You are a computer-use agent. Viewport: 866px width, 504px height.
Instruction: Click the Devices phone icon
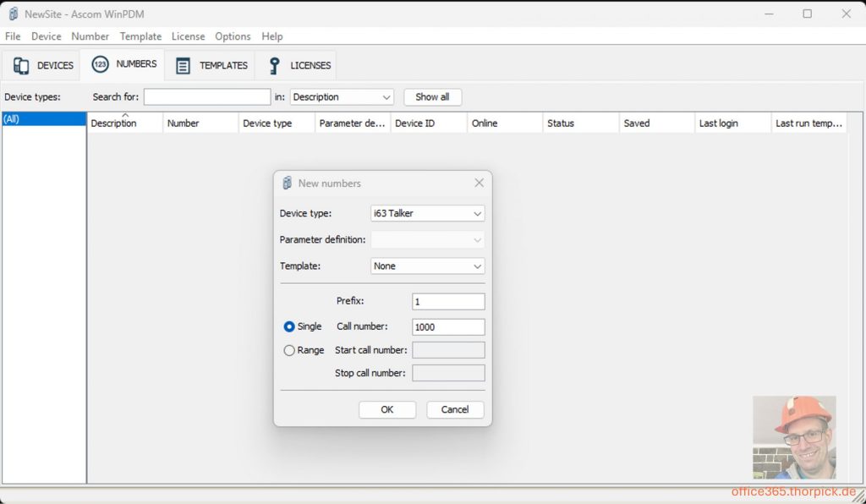pos(21,66)
